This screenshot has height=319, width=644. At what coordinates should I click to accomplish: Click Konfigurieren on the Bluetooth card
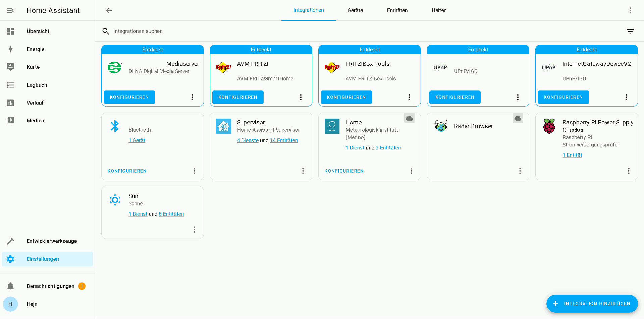pos(127,171)
